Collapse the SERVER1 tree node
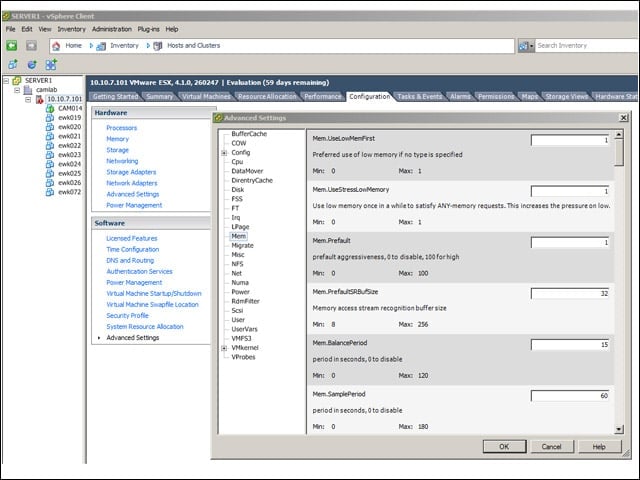 click(6, 81)
